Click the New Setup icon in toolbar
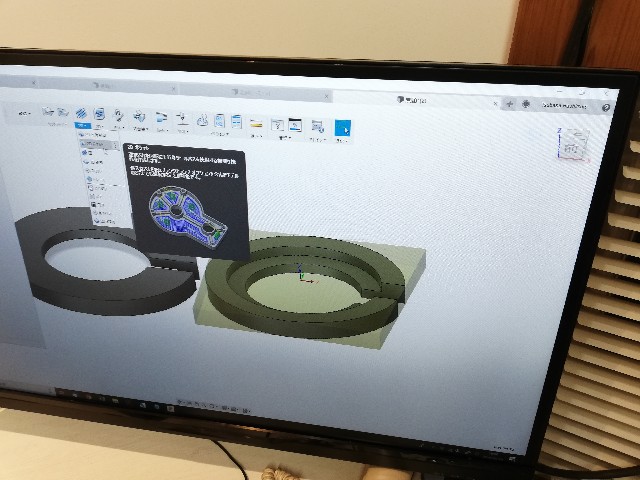The height and width of the screenshot is (480, 640). point(48,111)
